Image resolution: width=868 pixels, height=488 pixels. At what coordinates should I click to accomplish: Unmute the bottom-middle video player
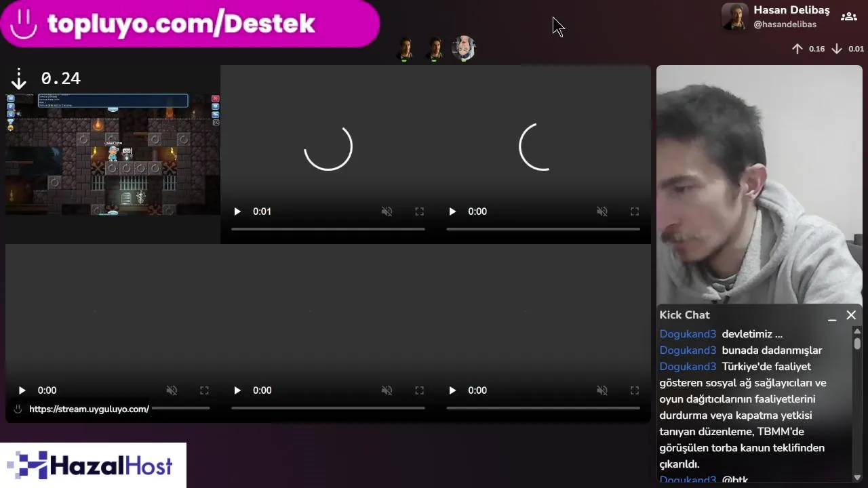(387, 390)
